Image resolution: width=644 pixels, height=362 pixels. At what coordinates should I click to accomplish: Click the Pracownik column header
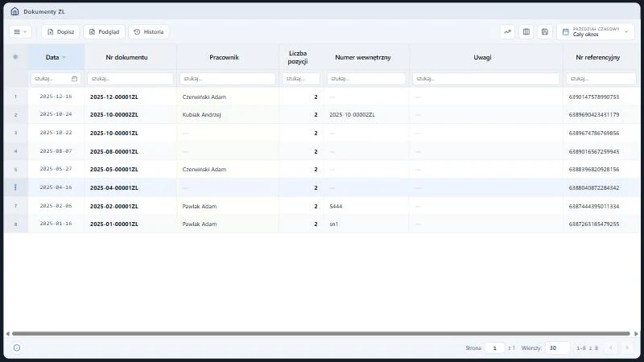pos(224,57)
